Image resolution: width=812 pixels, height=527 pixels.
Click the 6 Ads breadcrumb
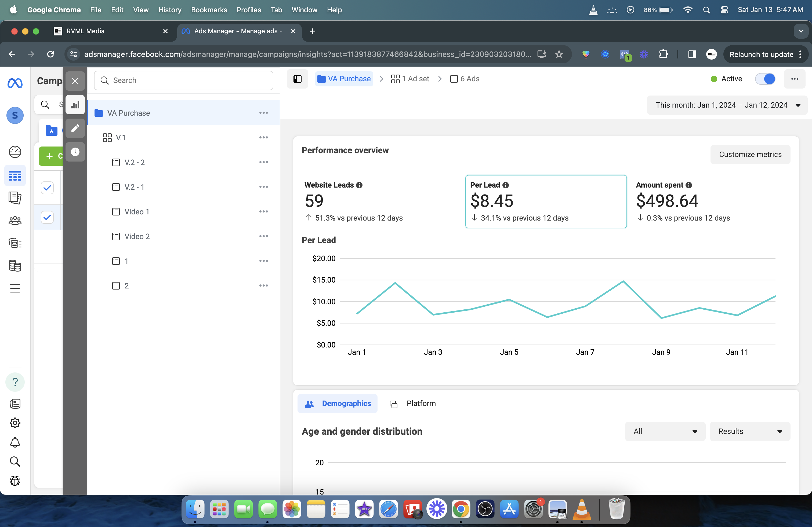pyautogui.click(x=465, y=79)
